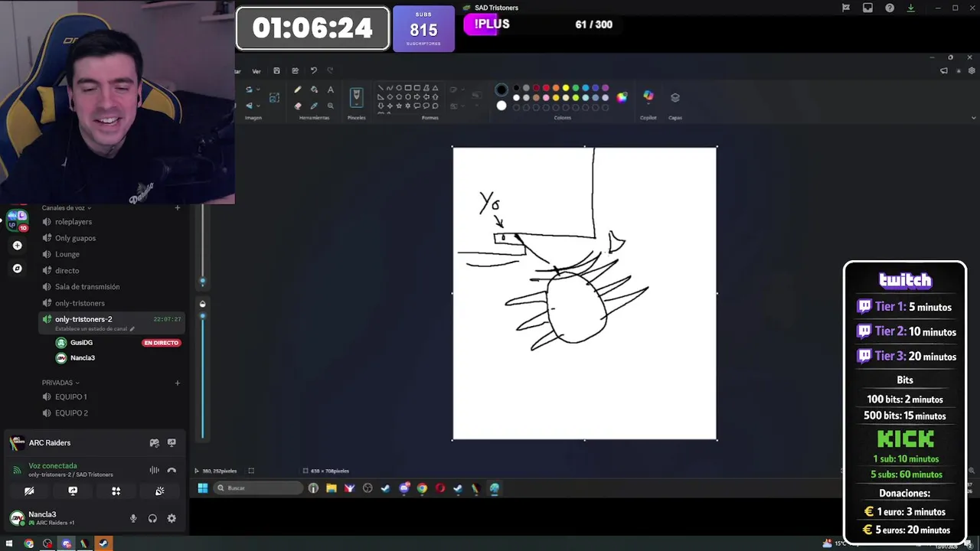
Task: Click the remove background image icon
Action: (x=274, y=97)
